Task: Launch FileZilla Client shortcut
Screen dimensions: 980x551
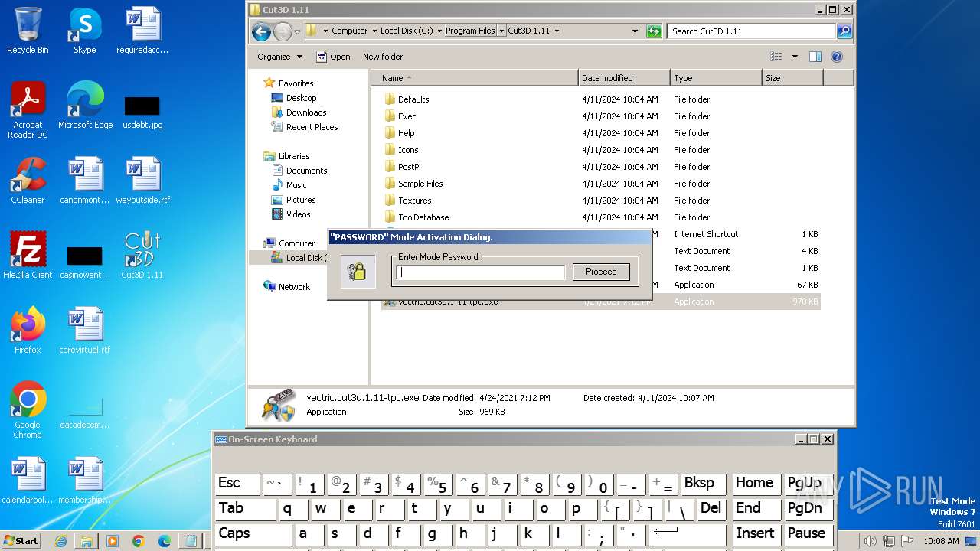Action: (28, 256)
